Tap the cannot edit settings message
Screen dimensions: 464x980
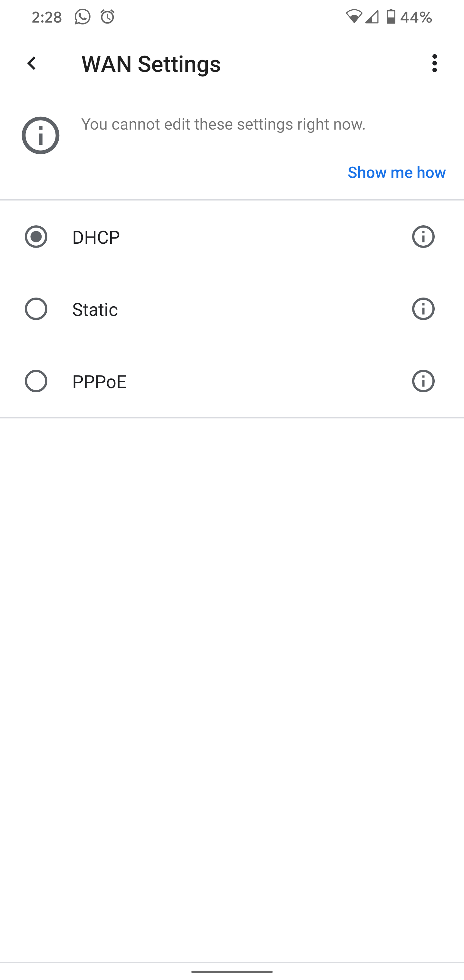click(223, 124)
